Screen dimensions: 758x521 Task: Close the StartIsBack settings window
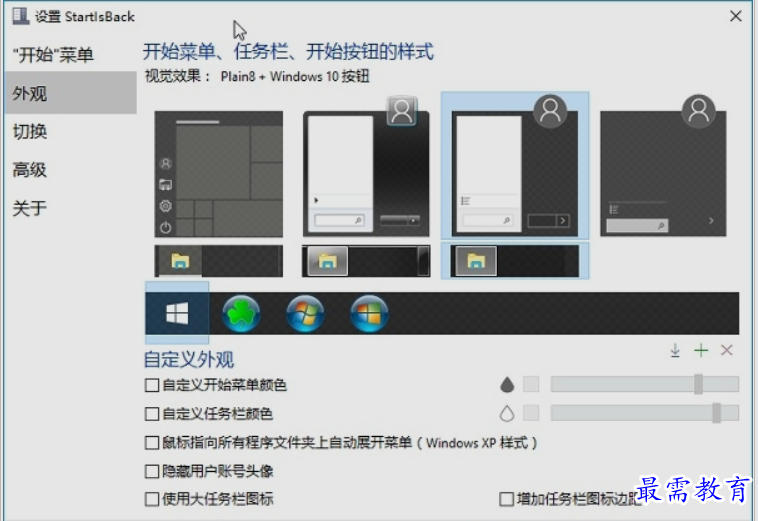[736, 16]
